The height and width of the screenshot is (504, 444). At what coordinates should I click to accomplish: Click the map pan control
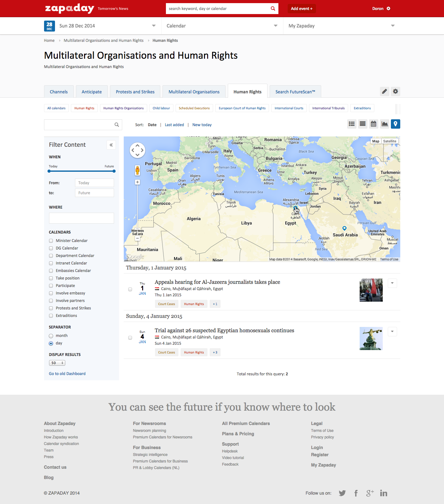[x=137, y=150]
